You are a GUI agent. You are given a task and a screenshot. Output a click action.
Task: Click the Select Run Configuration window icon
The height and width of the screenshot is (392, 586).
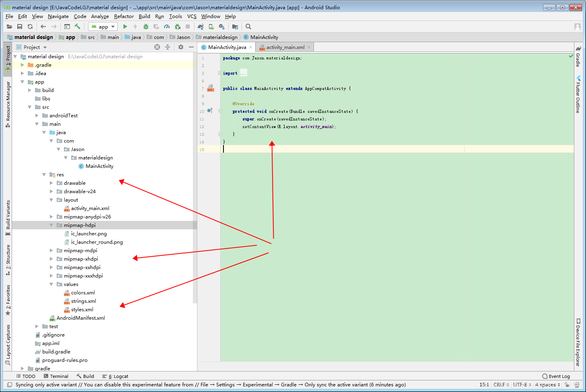click(67, 27)
